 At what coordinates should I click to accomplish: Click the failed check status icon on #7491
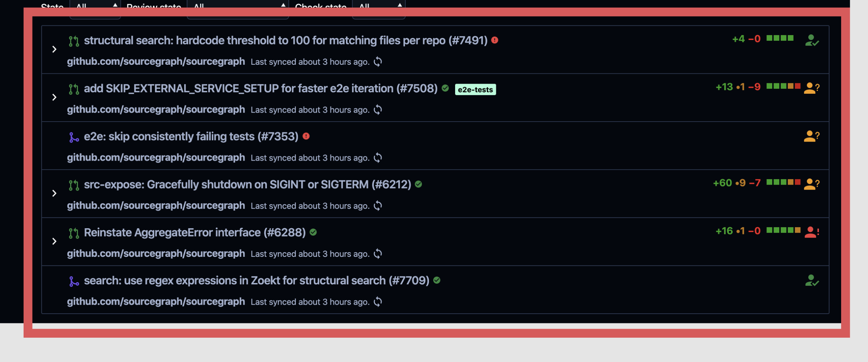click(495, 40)
